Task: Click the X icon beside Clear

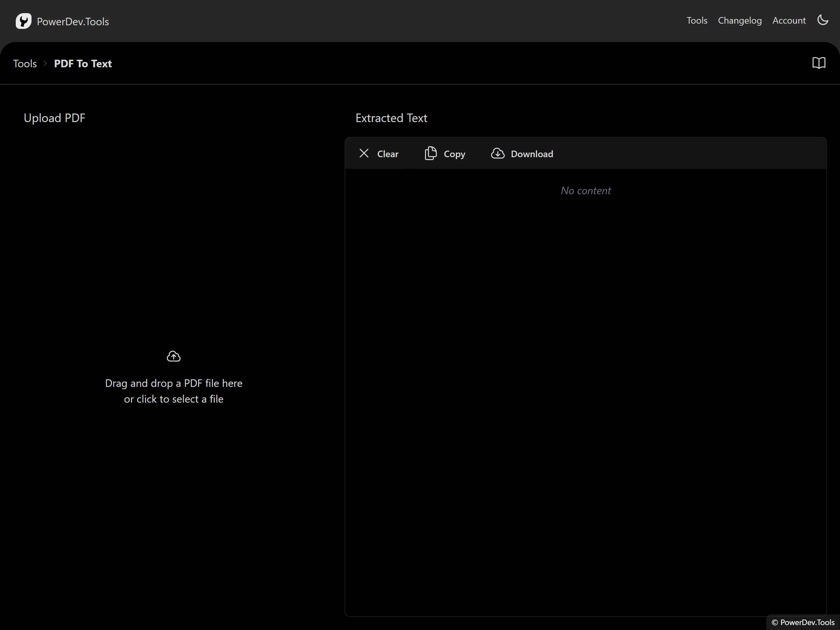Action: (x=364, y=154)
